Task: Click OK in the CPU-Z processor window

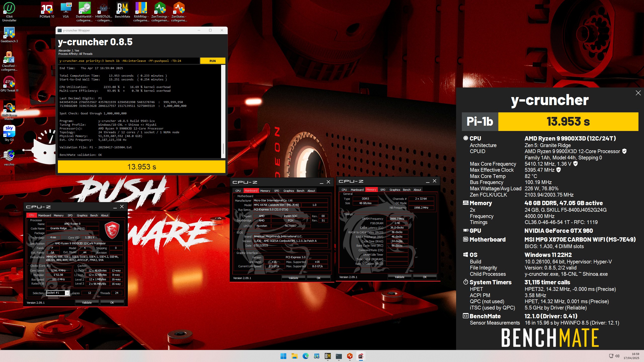Action: pos(112,303)
